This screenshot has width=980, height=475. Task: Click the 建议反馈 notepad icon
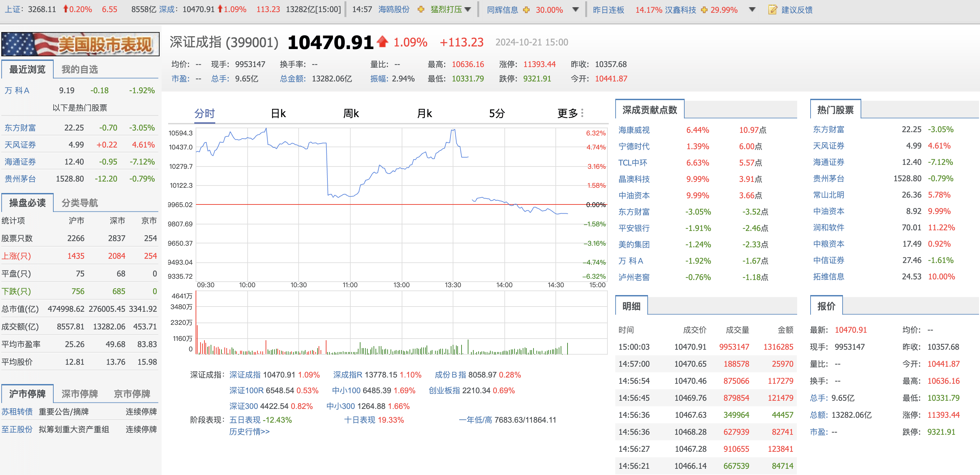point(772,9)
